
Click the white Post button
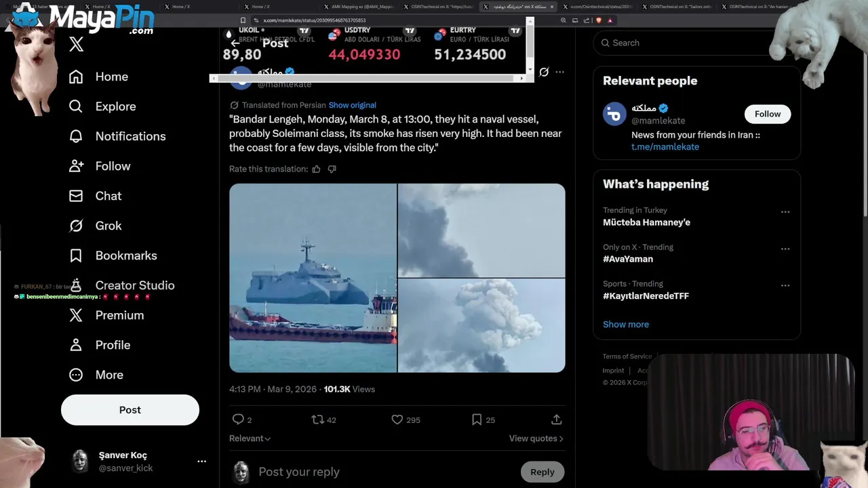[130, 410]
